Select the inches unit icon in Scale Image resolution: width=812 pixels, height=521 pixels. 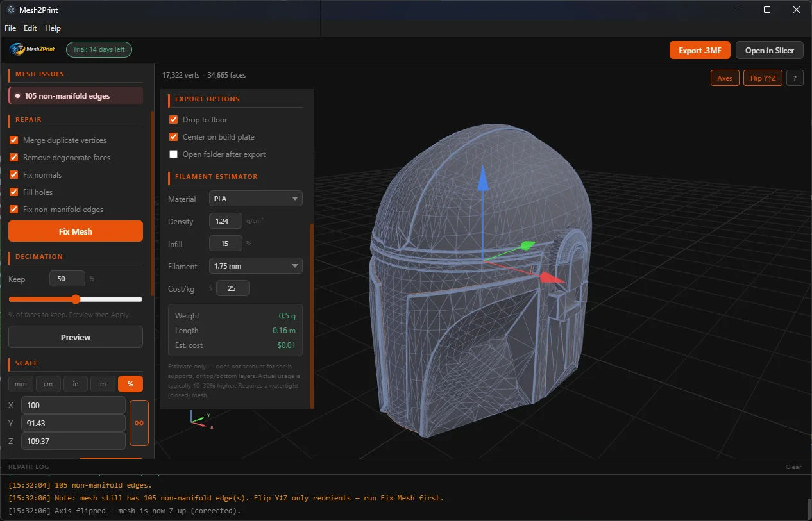coord(75,383)
